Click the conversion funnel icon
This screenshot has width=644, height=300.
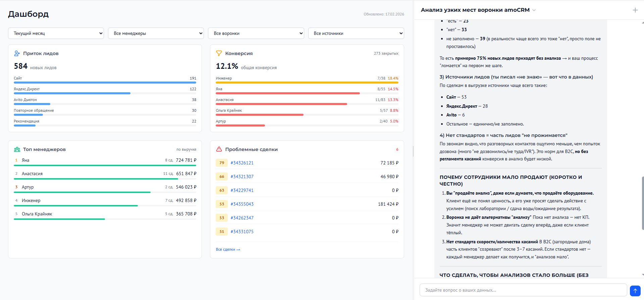(219, 53)
